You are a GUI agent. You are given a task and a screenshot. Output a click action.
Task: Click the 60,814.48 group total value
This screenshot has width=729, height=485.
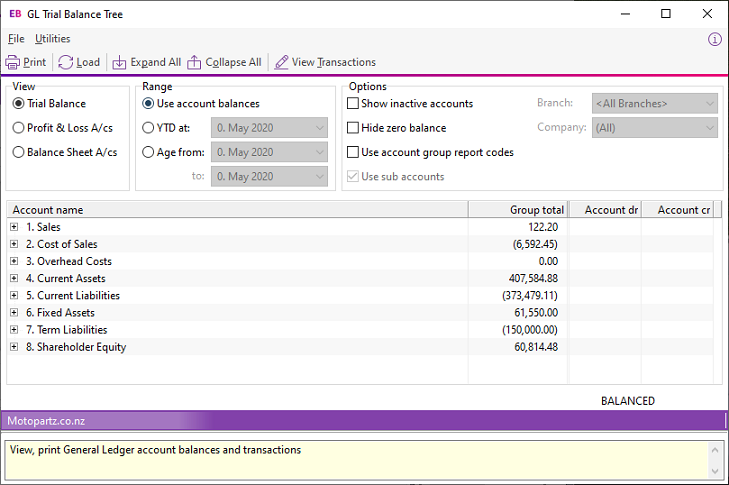click(536, 347)
